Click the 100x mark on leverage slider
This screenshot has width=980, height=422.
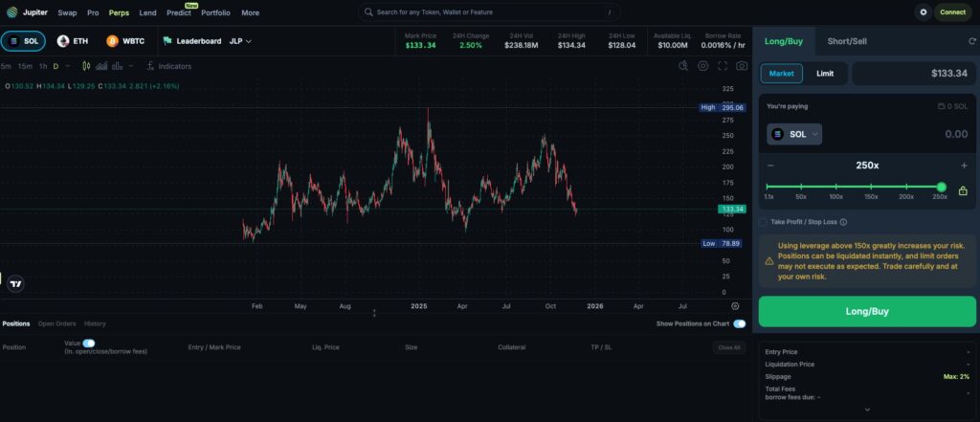pos(835,189)
